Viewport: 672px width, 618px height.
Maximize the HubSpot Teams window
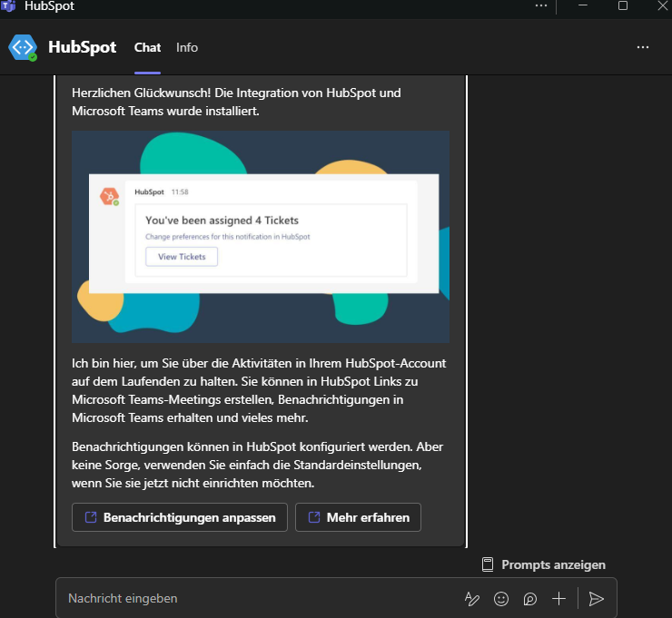click(623, 5)
